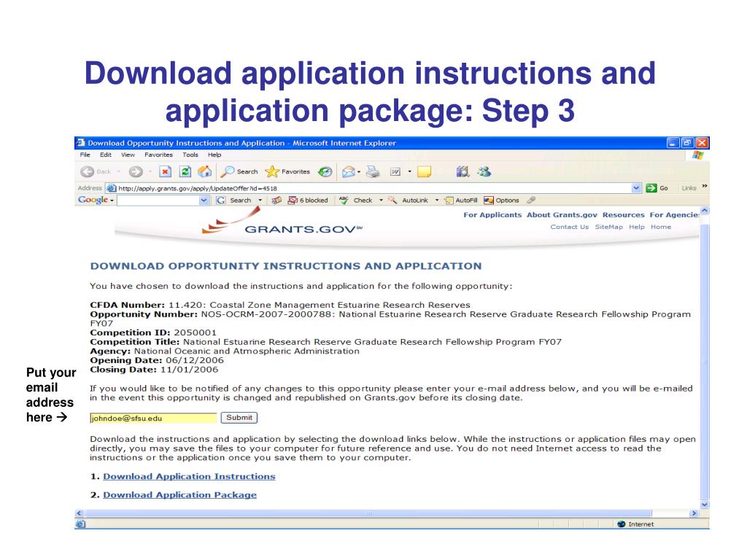Click the Contact Us link
The image size is (747, 560).
tap(569, 227)
